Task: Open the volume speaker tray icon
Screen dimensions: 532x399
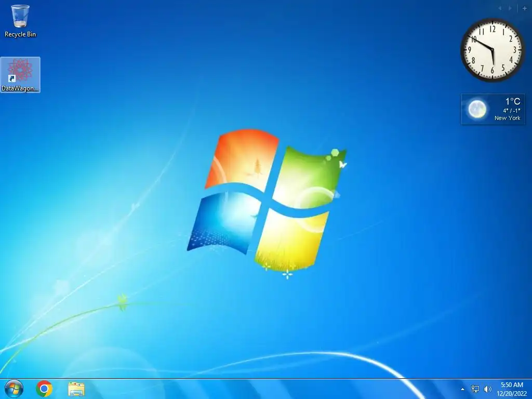Action: coord(487,389)
